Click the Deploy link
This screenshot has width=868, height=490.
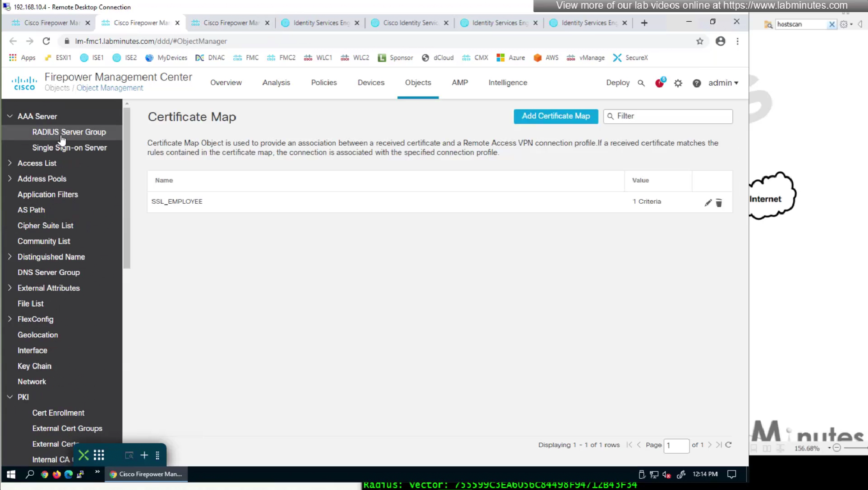pos(617,83)
